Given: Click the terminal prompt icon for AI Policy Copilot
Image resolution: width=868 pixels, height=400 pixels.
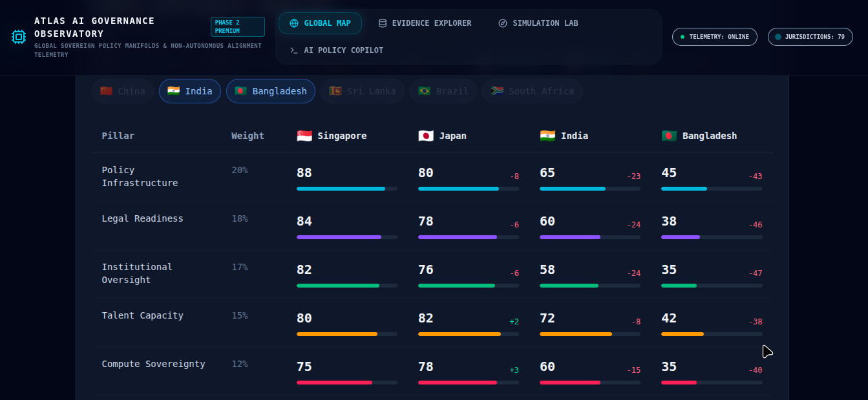Looking at the screenshot, I should (x=294, y=50).
